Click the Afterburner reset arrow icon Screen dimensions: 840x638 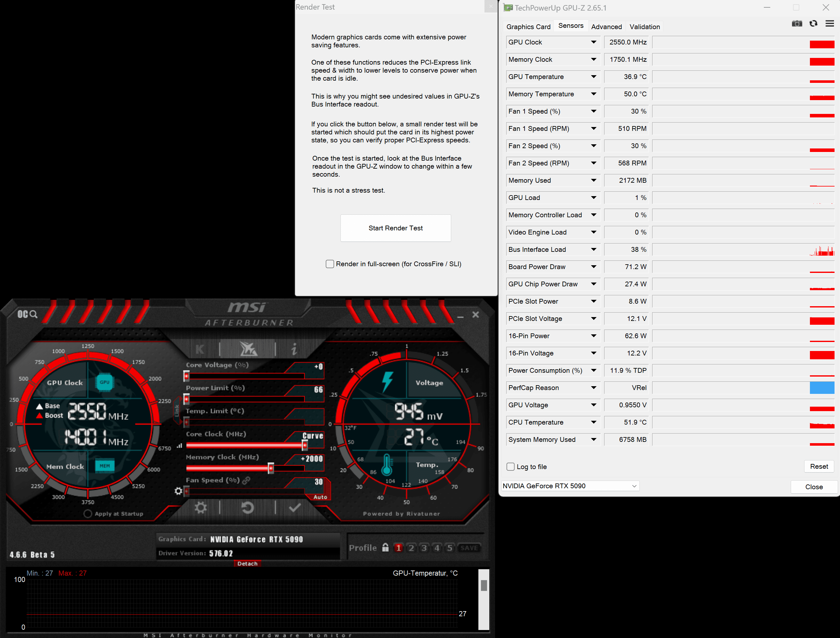click(248, 507)
